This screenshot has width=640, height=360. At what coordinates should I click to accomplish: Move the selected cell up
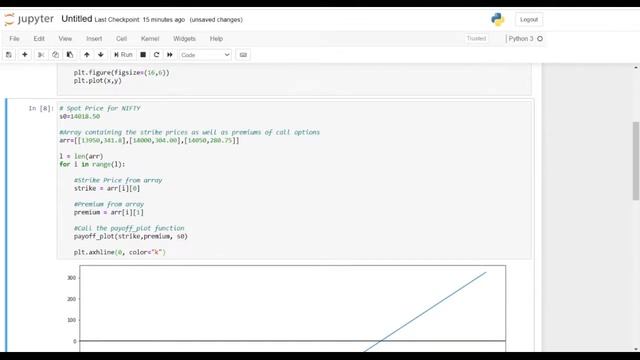click(87, 55)
